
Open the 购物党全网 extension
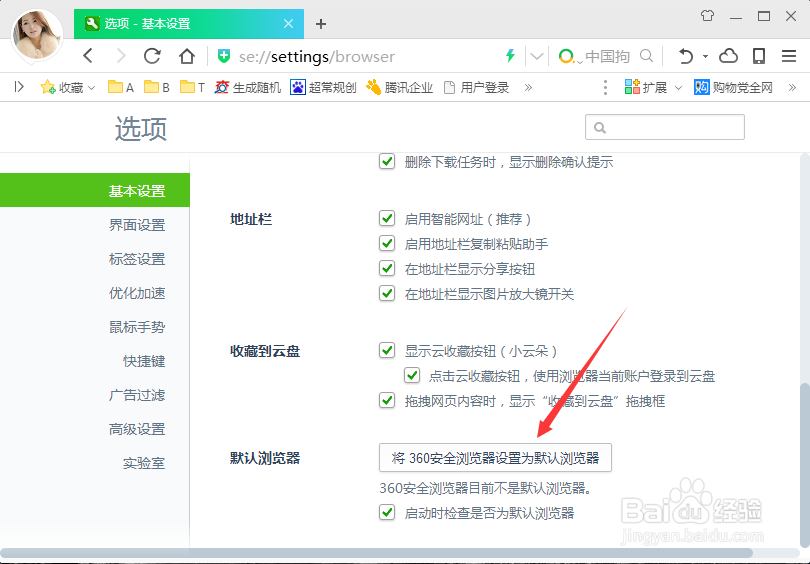pyautogui.click(x=734, y=87)
